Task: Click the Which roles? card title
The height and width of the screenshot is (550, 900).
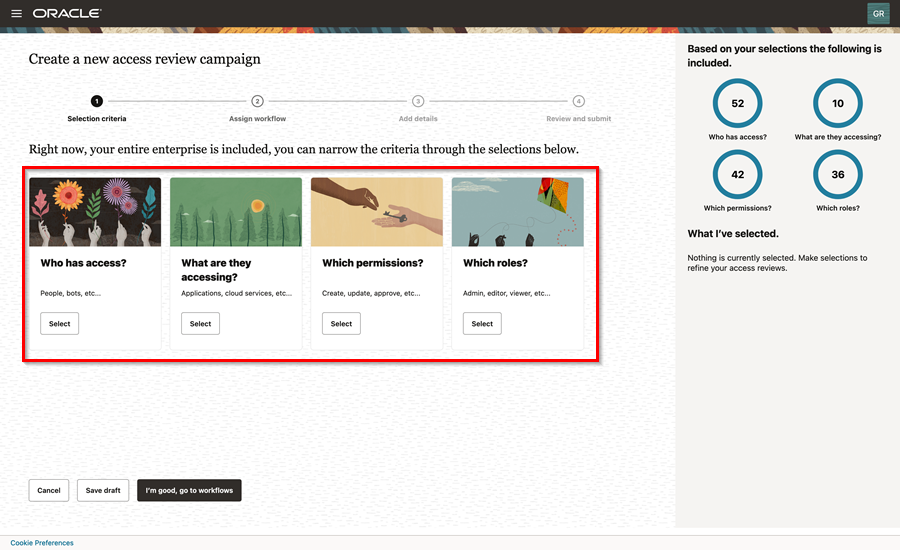Action: click(495, 263)
